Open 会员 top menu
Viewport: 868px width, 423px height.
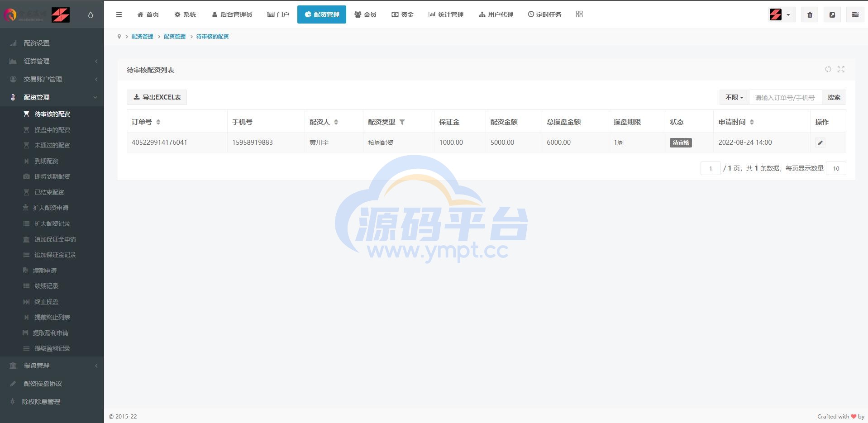(365, 14)
